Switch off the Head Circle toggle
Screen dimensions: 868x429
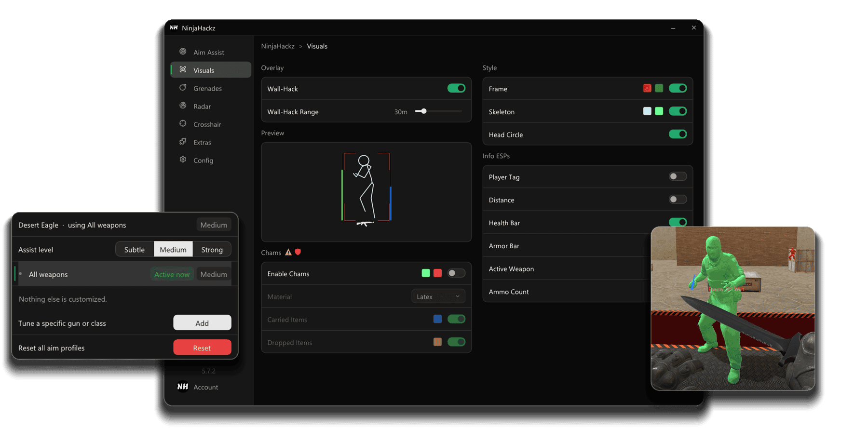coord(678,134)
